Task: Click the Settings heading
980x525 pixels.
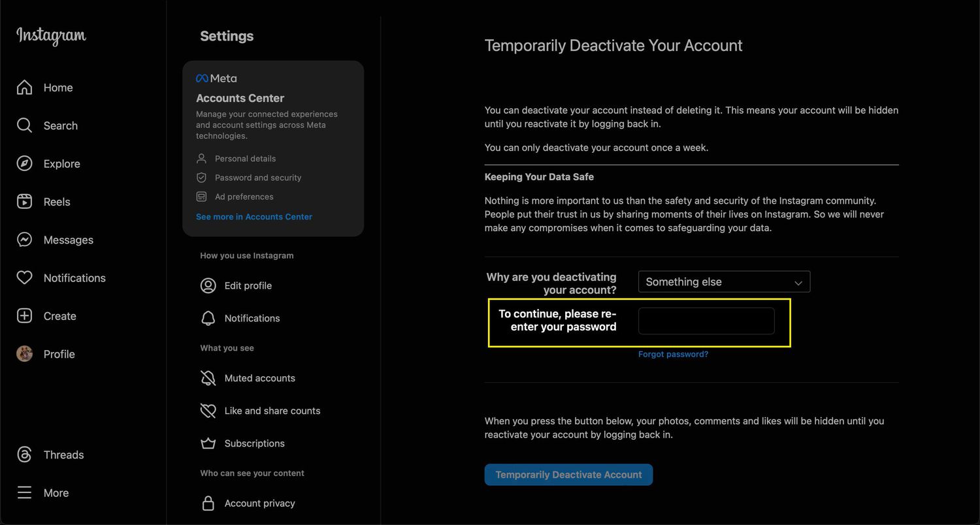Action: [x=227, y=36]
